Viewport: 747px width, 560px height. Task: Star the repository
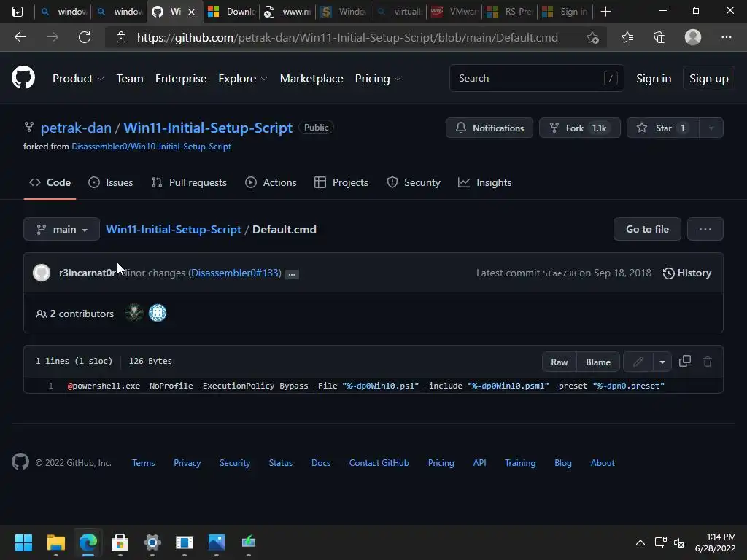[x=663, y=128]
